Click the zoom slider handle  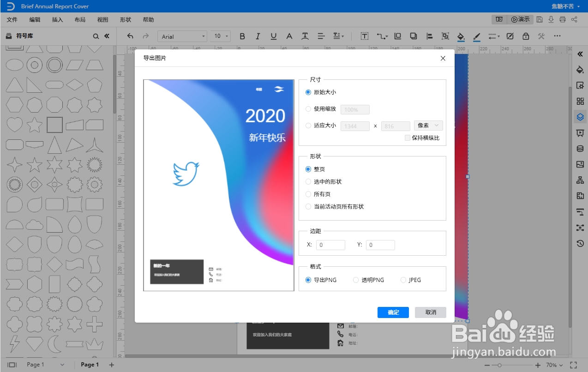tap(499, 365)
